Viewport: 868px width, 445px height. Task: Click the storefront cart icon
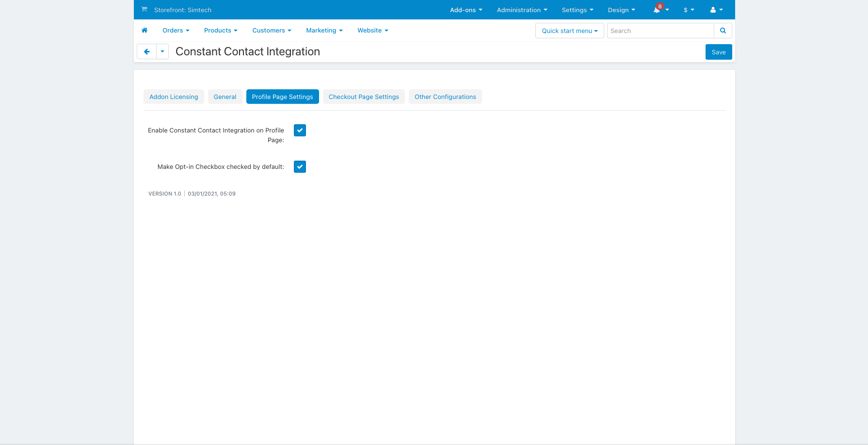(144, 9)
